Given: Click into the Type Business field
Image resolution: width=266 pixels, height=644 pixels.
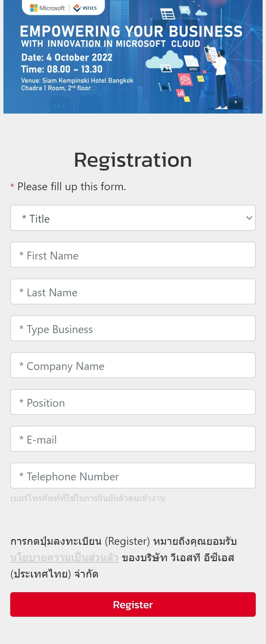Looking at the screenshot, I should point(133,328).
